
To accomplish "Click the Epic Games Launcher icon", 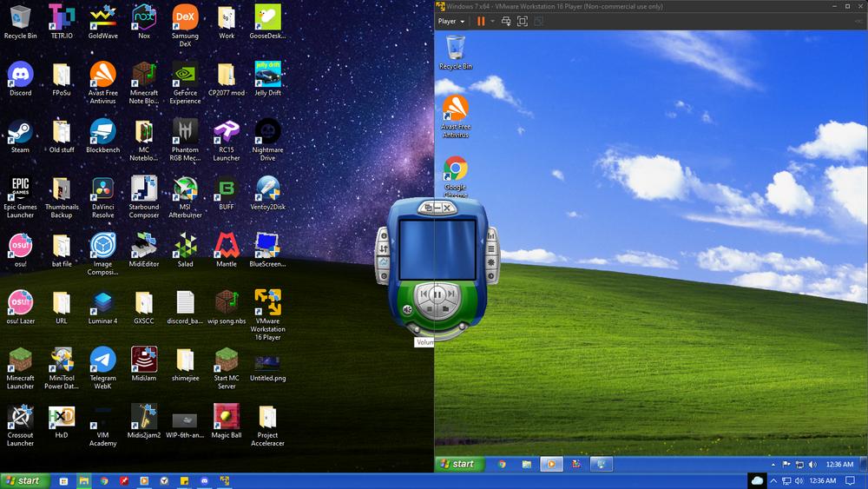I will pyautogui.click(x=21, y=196).
